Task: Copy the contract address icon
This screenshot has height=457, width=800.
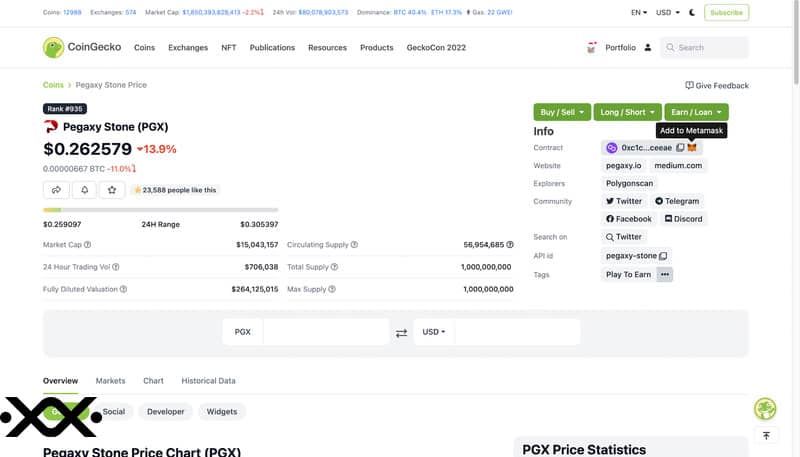Action: click(x=680, y=147)
